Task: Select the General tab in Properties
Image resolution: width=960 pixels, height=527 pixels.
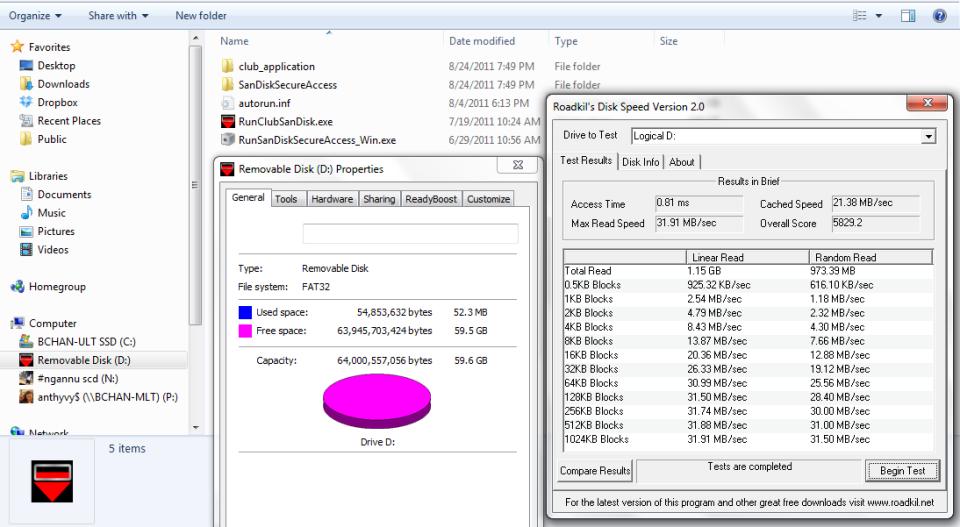Action: pyautogui.click(x=248, y=198)
